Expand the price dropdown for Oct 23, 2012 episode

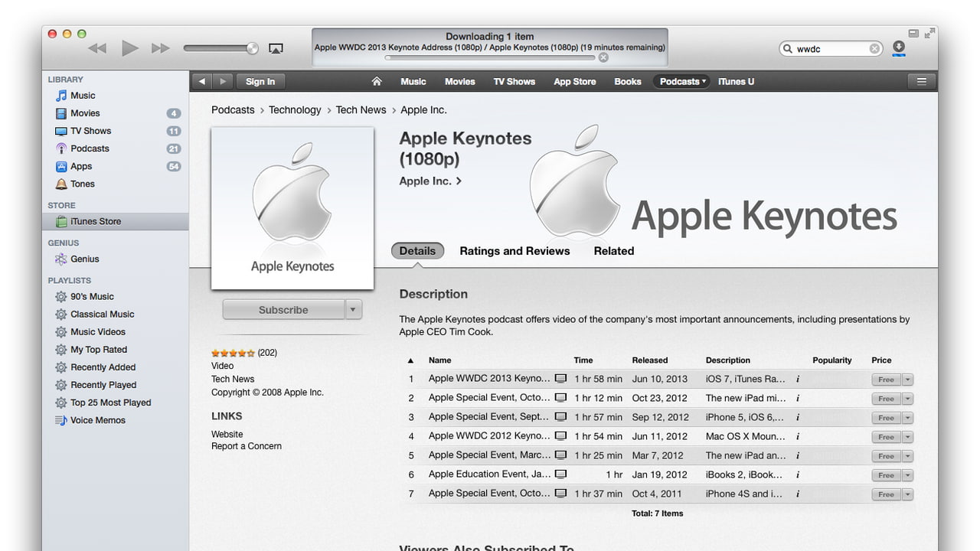(907, 399)
